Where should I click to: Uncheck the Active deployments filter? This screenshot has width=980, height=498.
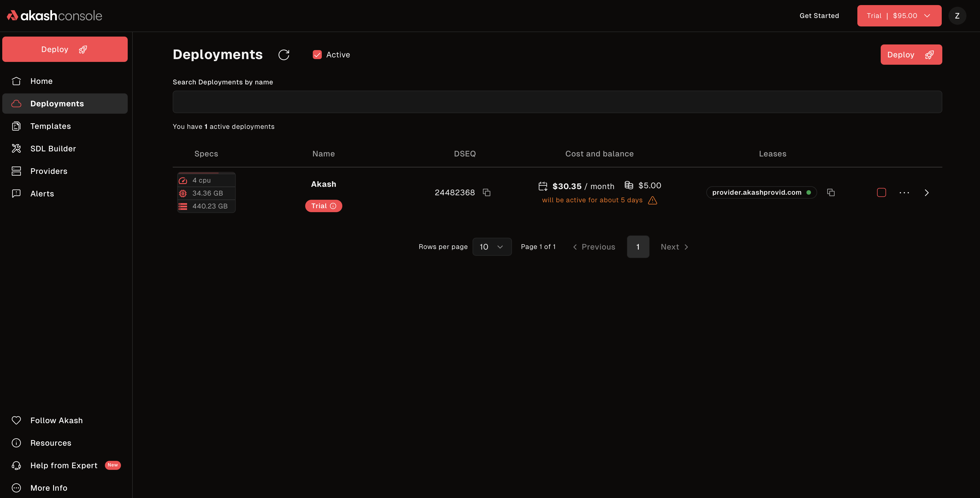(317, 54)
